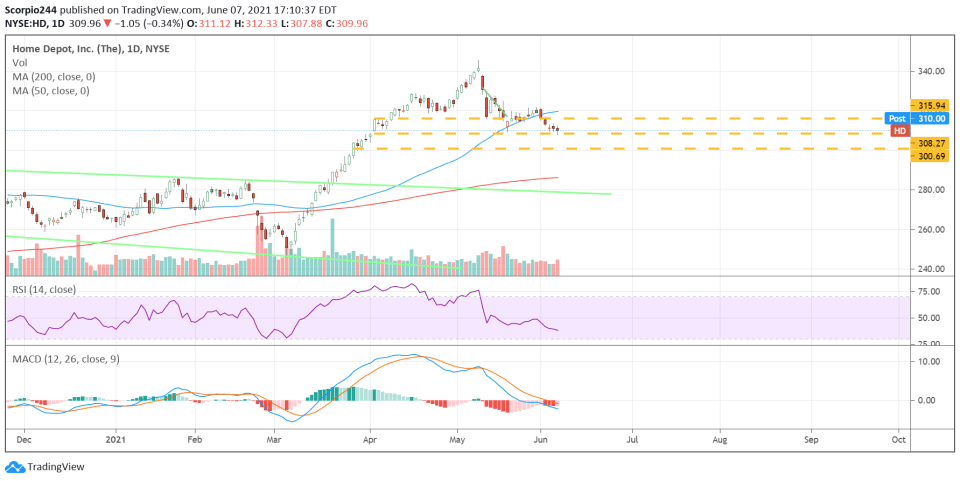960x481 pixels.
Task: Select the 'MA (50, close, 0)' indicator label
Action: click(51, 91)
